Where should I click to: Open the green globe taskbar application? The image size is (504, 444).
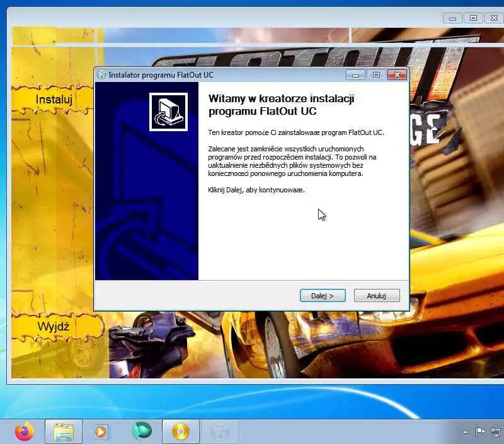click(x=141, y=431)
